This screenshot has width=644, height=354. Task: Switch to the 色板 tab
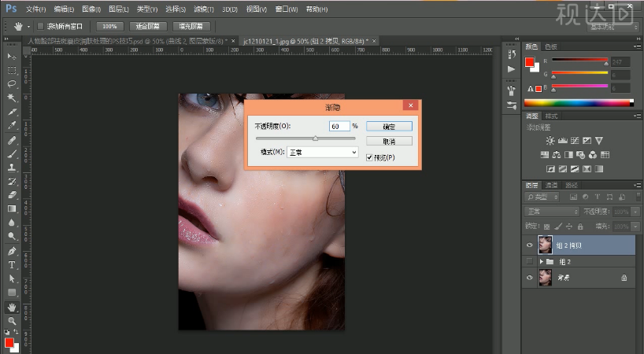tap(551, 46)
